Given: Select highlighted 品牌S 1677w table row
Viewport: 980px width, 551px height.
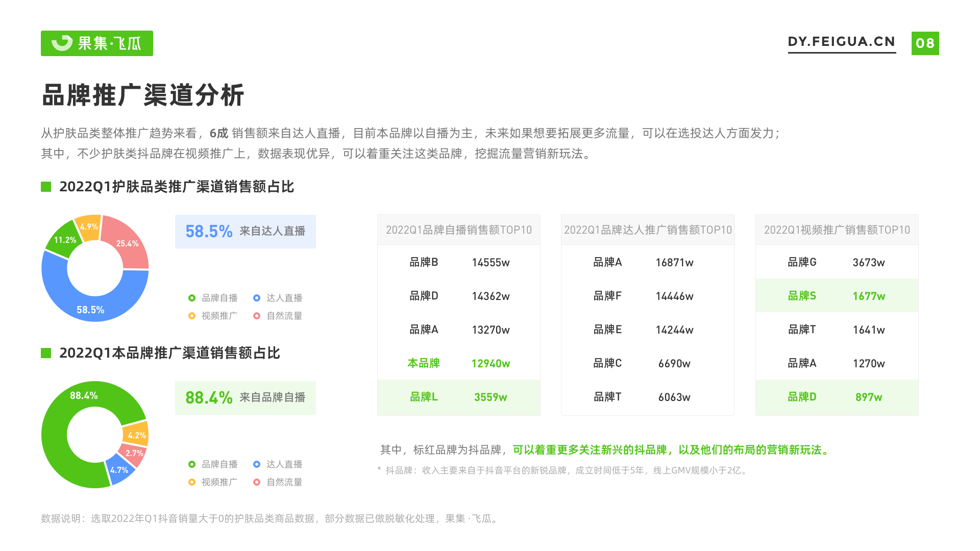Looking at the screenshot, I should pos(837,296).
